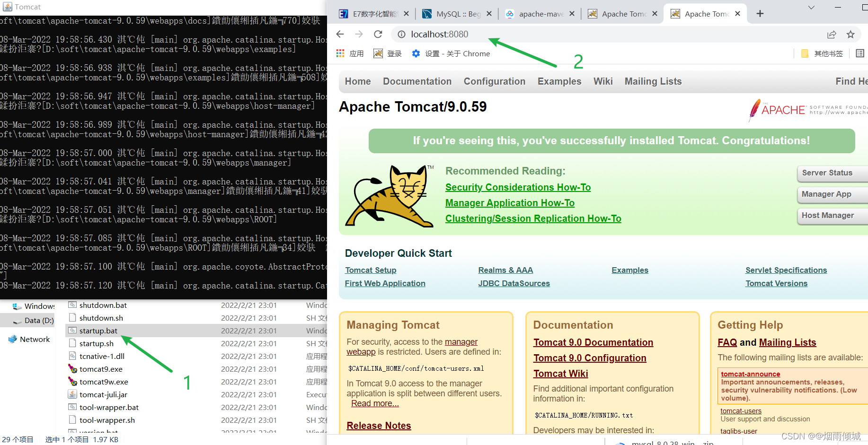Screen dimensions: 868x445
Task: Open Wiki in Tomcat navigation bar
Action: pyautogui.click(x=603, y=81)
